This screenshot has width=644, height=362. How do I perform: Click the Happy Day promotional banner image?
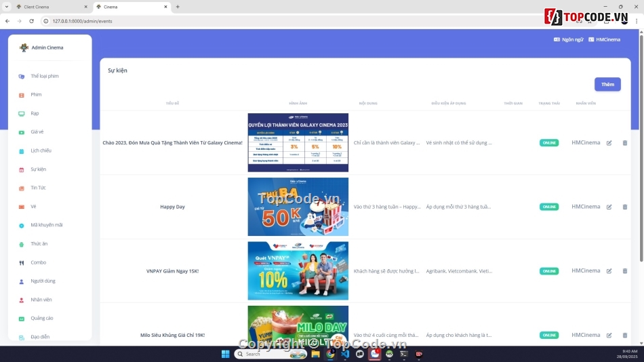click(298, 207)
